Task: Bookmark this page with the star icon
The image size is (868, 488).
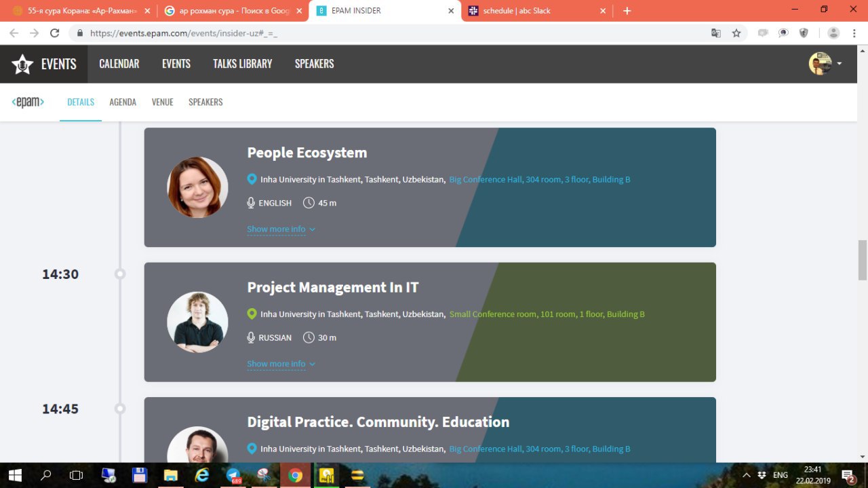Action: (x=736, y=33)
